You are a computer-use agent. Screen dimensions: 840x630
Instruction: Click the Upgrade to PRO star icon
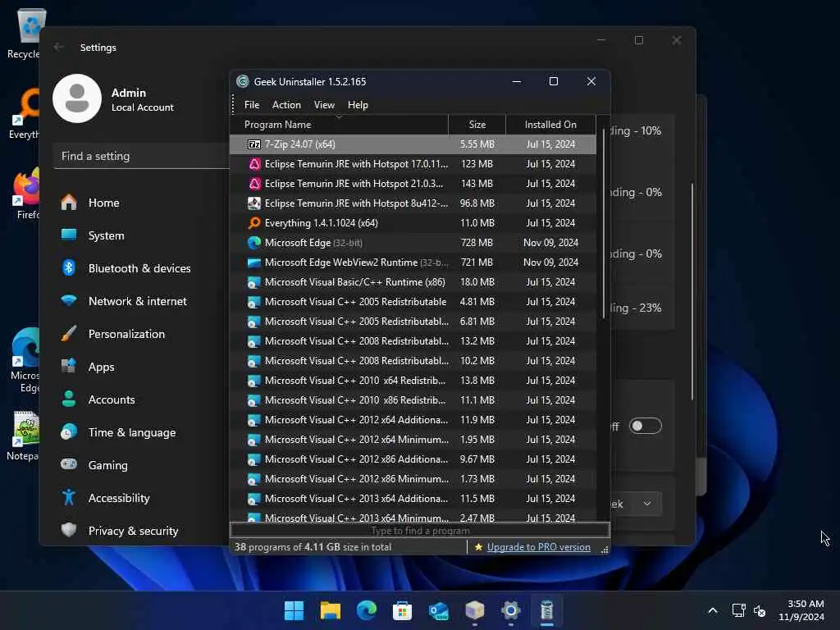pos(478,547)
